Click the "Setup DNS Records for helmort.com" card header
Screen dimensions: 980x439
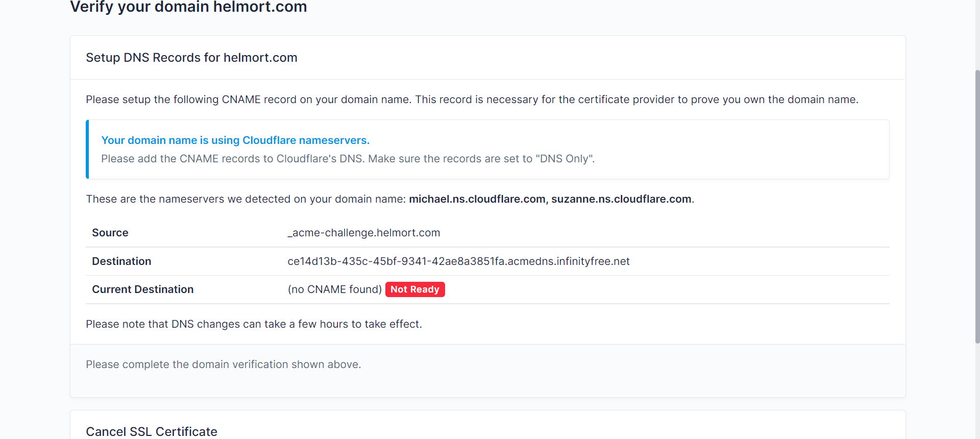[x=191, y=58]
